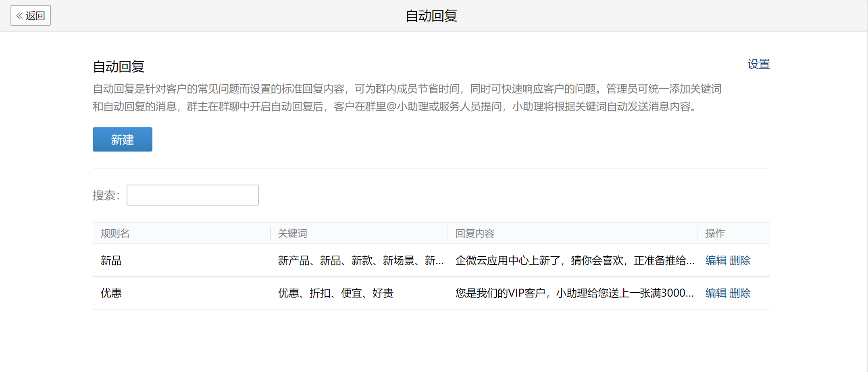868x372 pixels.
Task: Click reply content starting with 企微云应用中心
Action: tap(575, 261)
